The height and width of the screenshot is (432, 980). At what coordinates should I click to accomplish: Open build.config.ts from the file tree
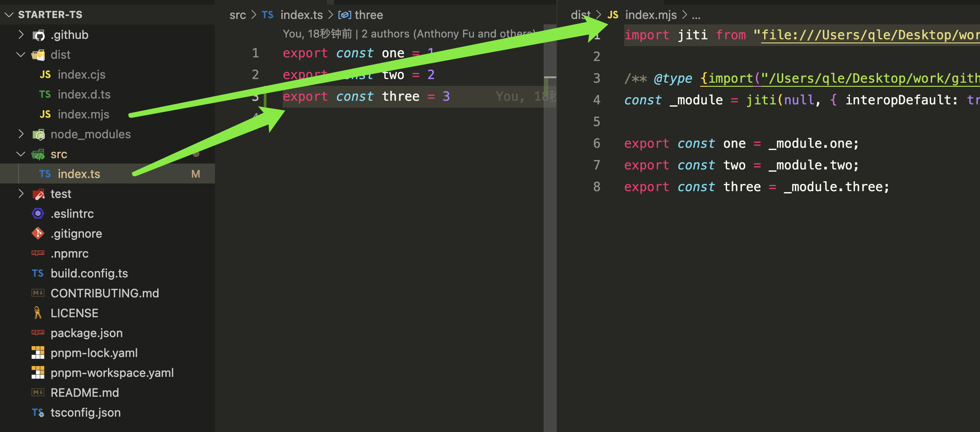(x=89, y=273)
